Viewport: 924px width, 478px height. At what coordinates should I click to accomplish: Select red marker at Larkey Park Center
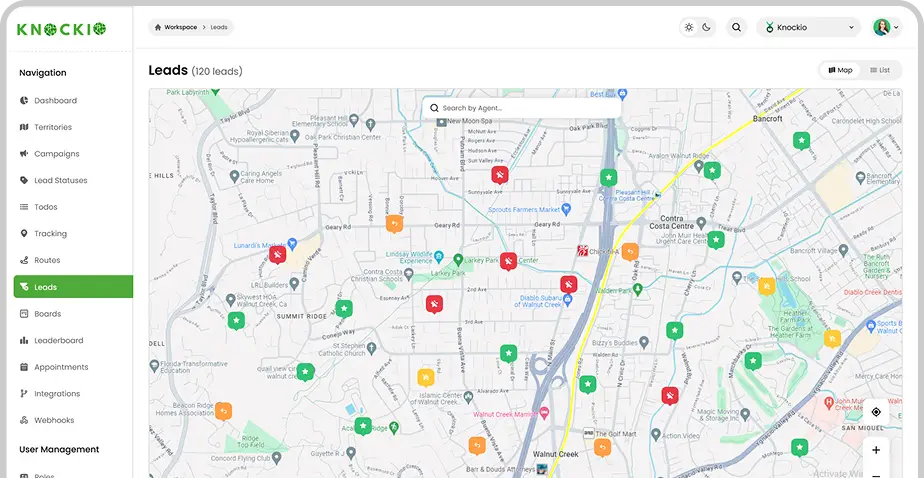[509, 261]
